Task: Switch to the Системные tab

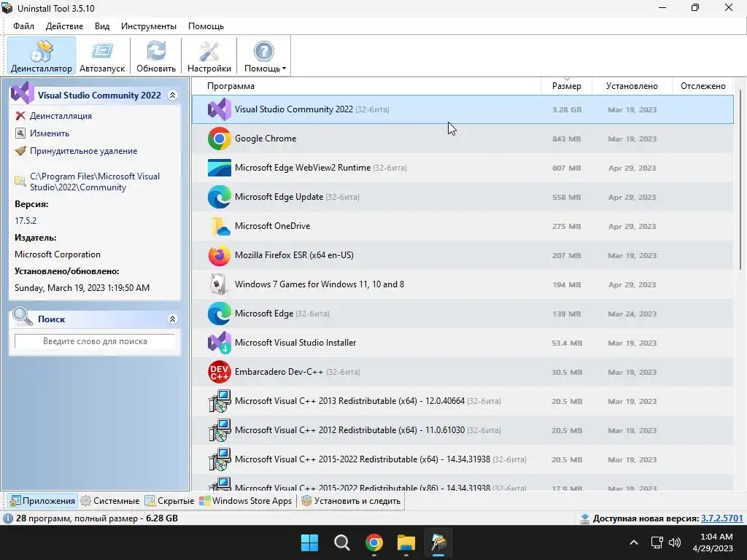Action: point(110,501)
